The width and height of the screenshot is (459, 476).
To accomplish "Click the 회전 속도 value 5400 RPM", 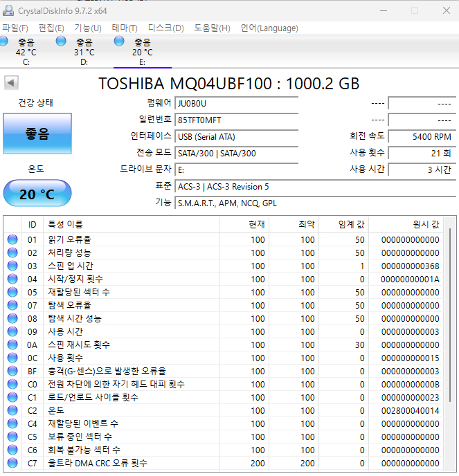I will (422, 137).
